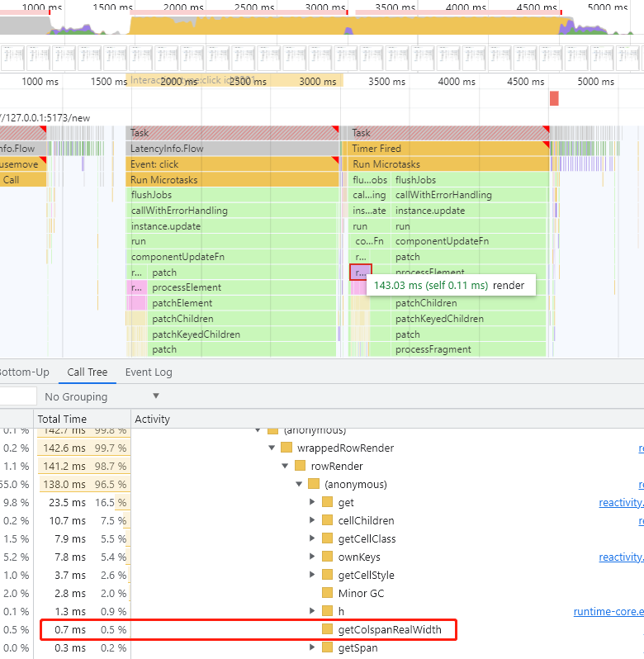Click the 3500 ms mark on overview ruler
Screen dimensions: 644x659
(395, 7)
